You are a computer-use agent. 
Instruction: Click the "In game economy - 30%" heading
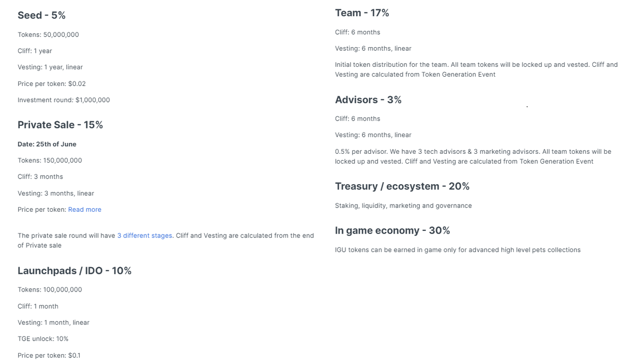(392, 230)
